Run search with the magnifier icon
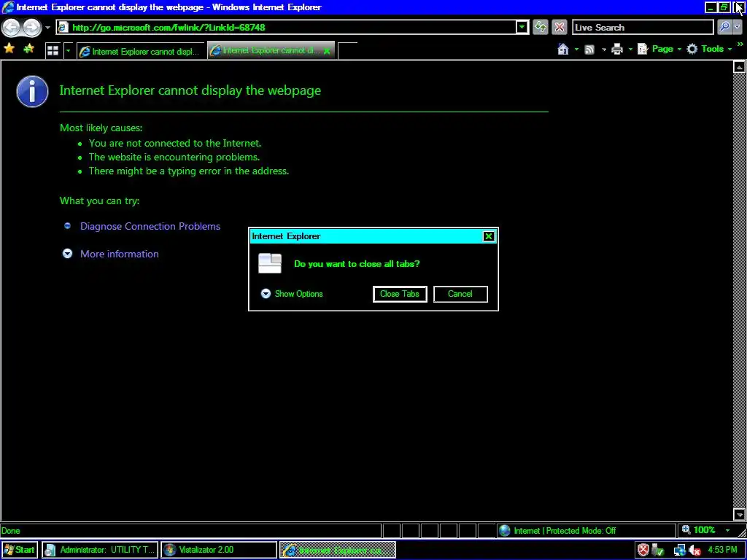The height and width of the screenshot is (560, 747). click(x=724, y=27)
